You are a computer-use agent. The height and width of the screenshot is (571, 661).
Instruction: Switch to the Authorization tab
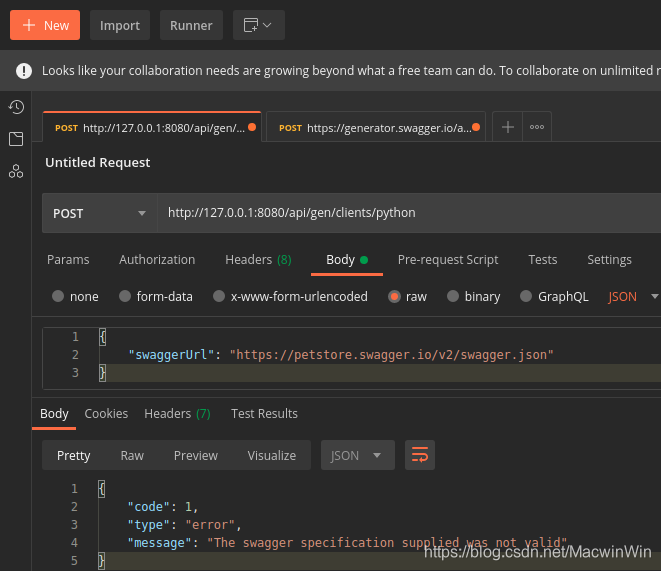pyautogui.click(x=157, y=260)
